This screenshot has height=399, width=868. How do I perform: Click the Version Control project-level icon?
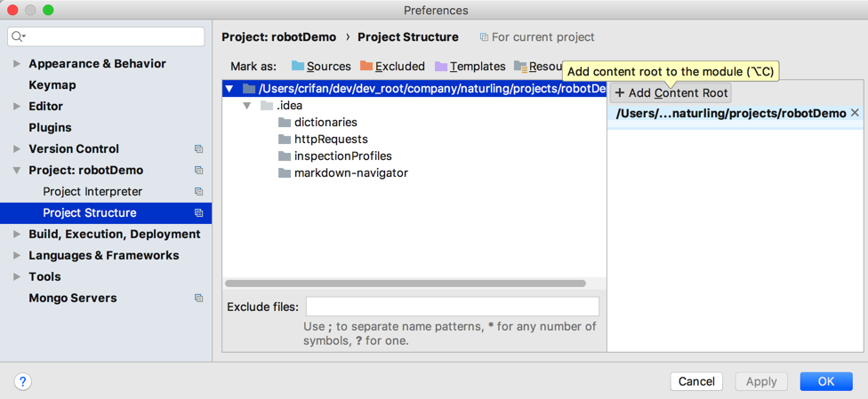tap(198, 149)
